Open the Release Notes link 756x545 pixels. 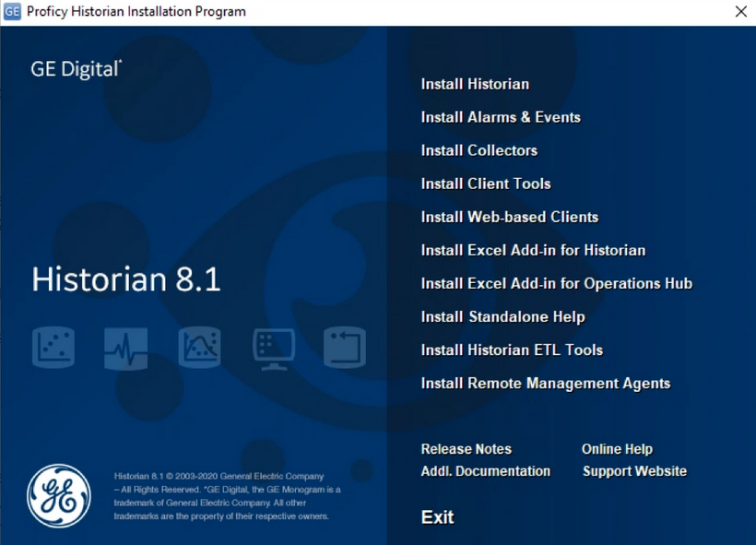466,449
